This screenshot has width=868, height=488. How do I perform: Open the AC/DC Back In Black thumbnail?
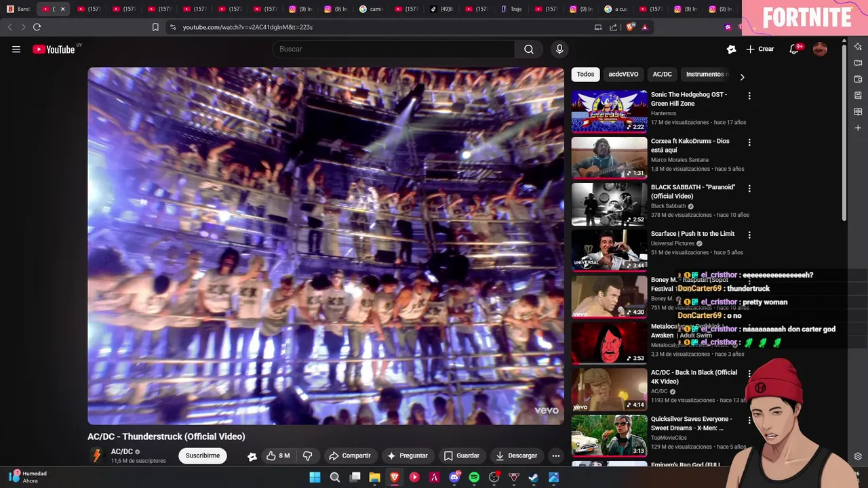tap(609, 390)
